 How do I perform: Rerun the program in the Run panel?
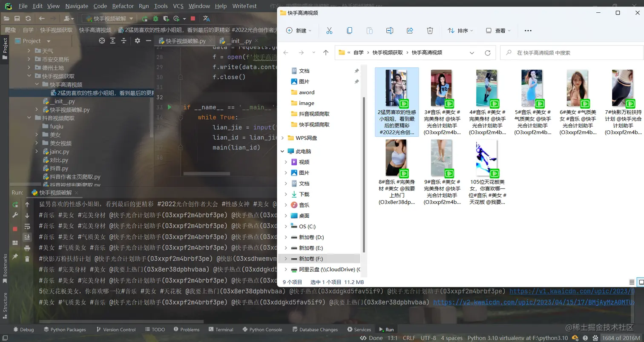[x=15, y=204]
